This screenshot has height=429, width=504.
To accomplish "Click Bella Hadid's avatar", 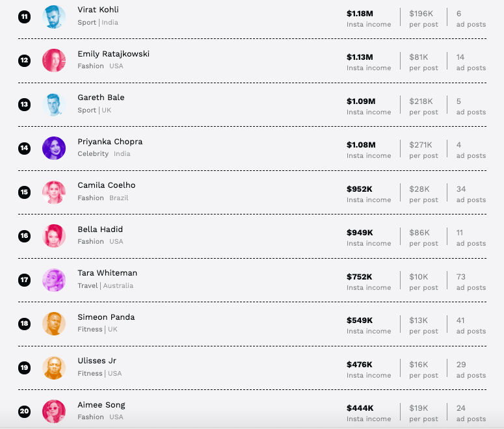I will tap(54, 236).
